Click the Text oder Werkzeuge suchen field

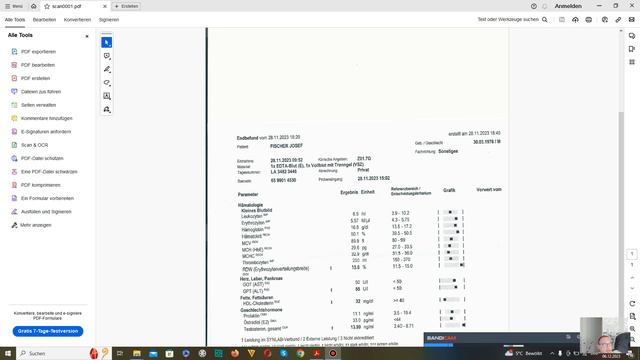[x=508, y=19]
